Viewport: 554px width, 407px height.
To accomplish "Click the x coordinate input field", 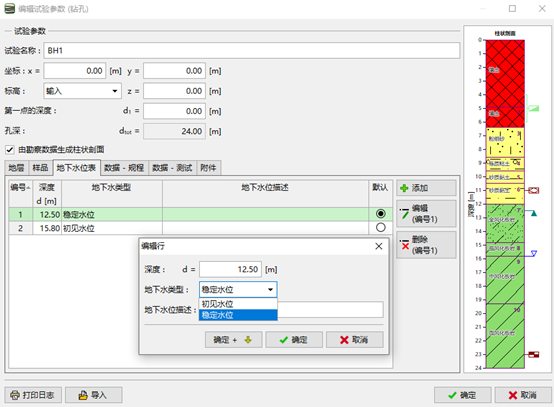I will [75, 71].
